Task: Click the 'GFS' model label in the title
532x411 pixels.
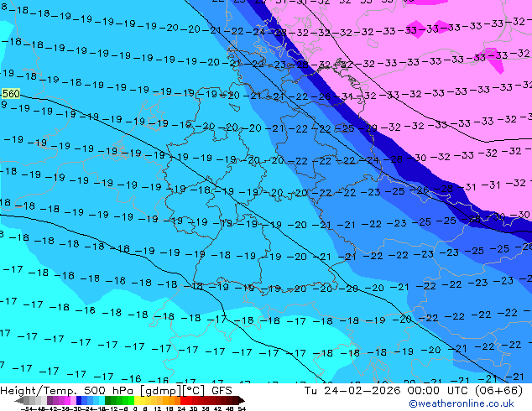Action: pyautogui.click(x=222, y=391)
